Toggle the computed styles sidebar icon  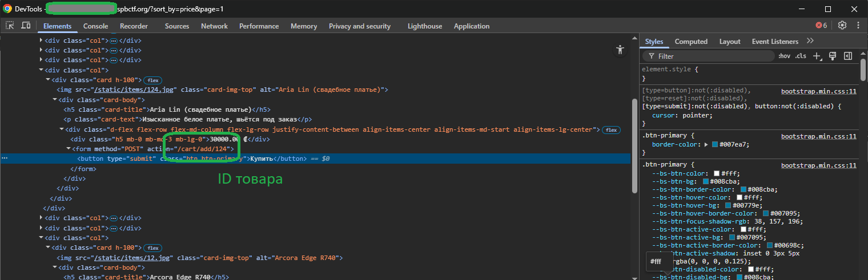click(x=848, y=56)
